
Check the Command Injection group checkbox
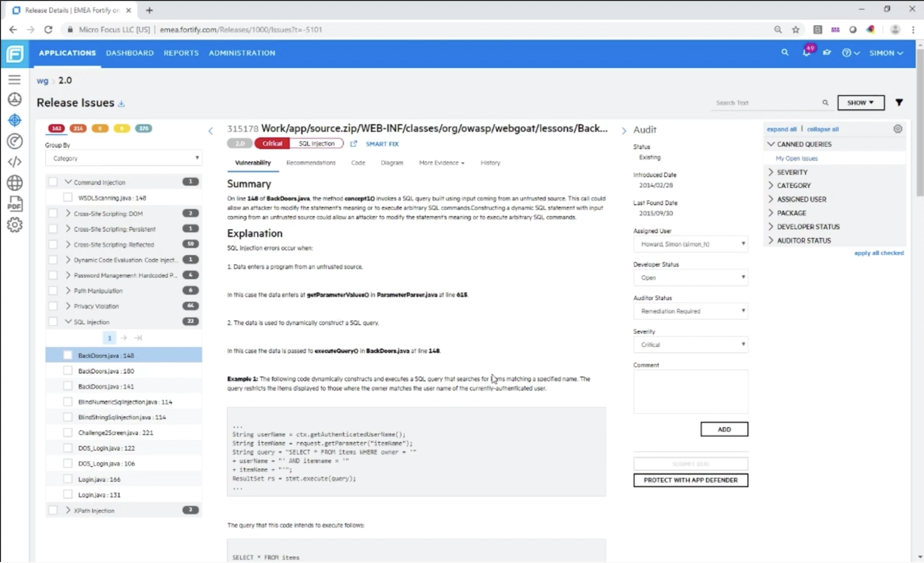click(53, 182)
